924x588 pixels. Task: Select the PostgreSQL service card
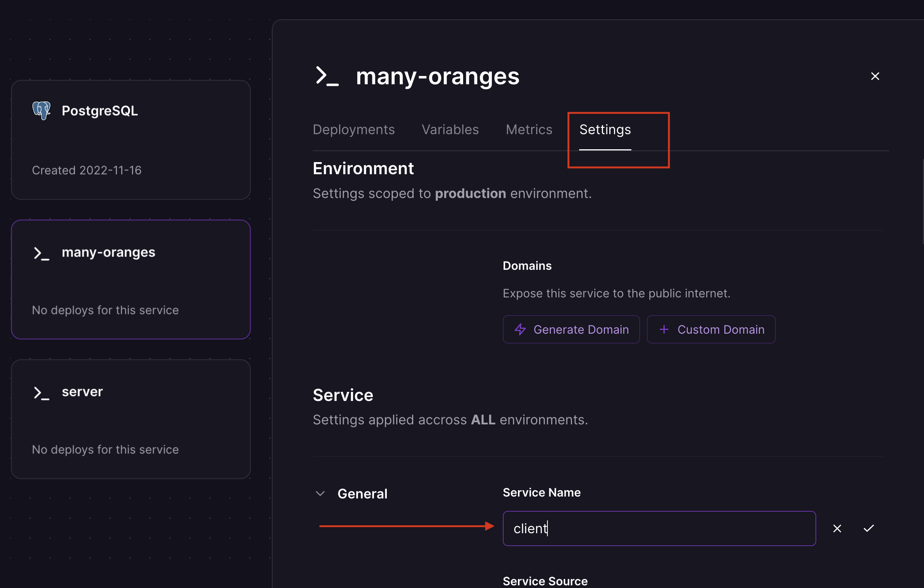pyautogui.click(x=130, y=140)
